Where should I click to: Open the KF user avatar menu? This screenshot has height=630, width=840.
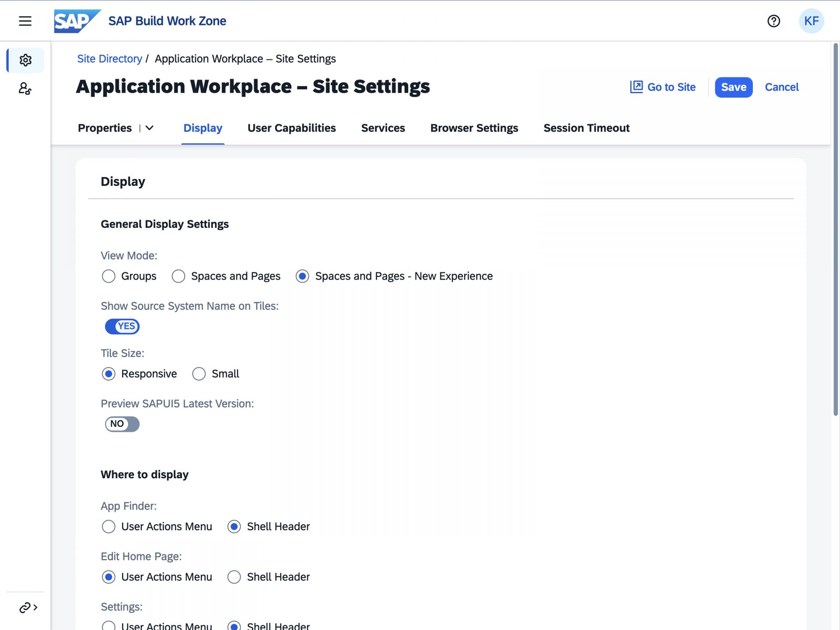(x=811, y=21)
